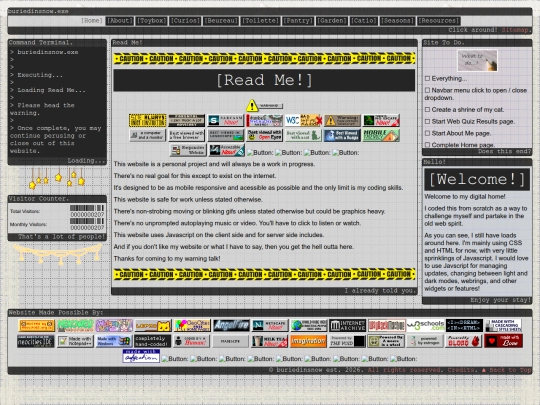Click the Mobile Friendly badge

coord(381,135)
